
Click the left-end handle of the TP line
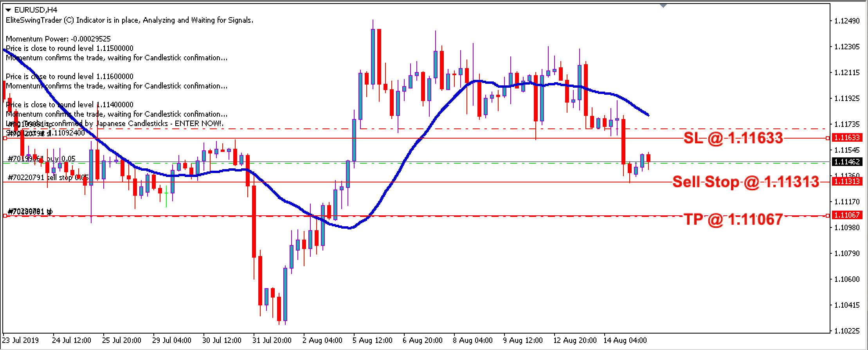click(x=5, y=216)
